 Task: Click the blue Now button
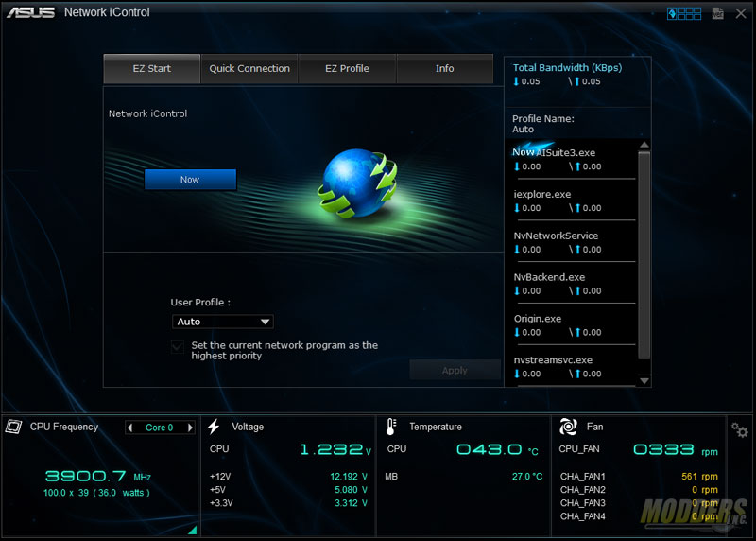click(190, 180)
